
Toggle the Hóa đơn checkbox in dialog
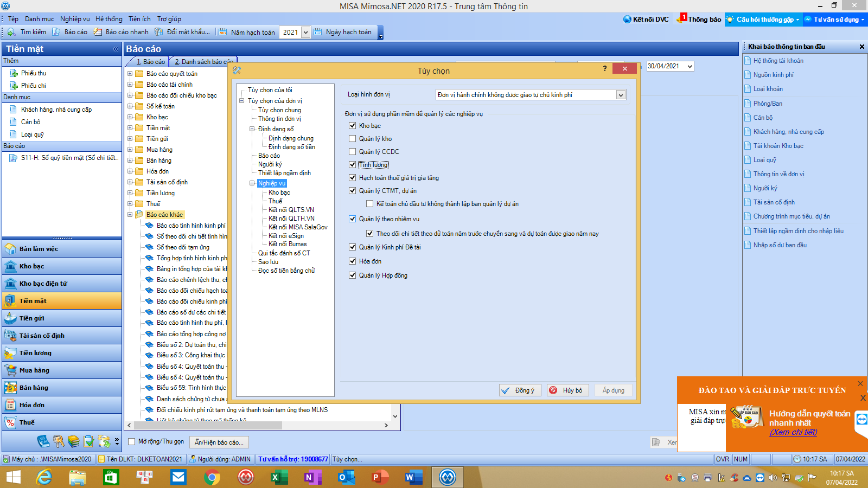coord(353,261)
